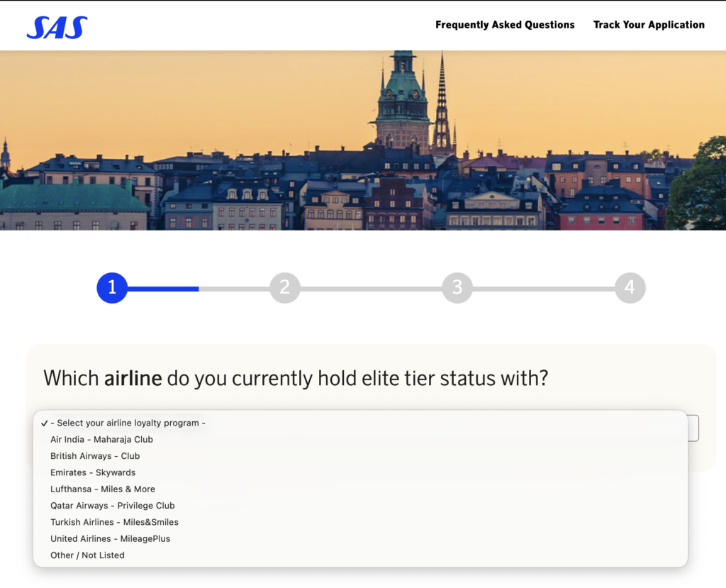Click the airline elite status question heading
The height and width of the screenshot is (588, 726).
click(x=296, y=379)
